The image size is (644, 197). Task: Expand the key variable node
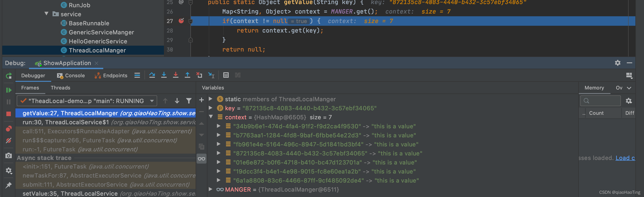211,108
